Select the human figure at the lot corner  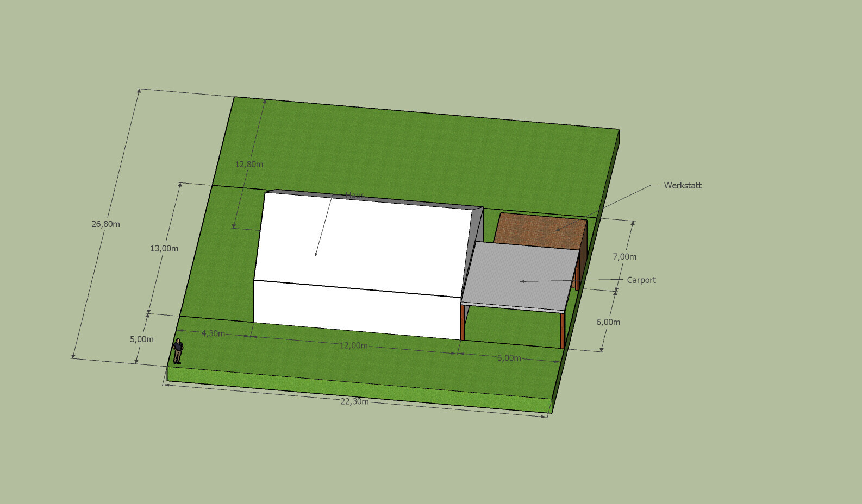pyautogui.click(x=177, y=351)
